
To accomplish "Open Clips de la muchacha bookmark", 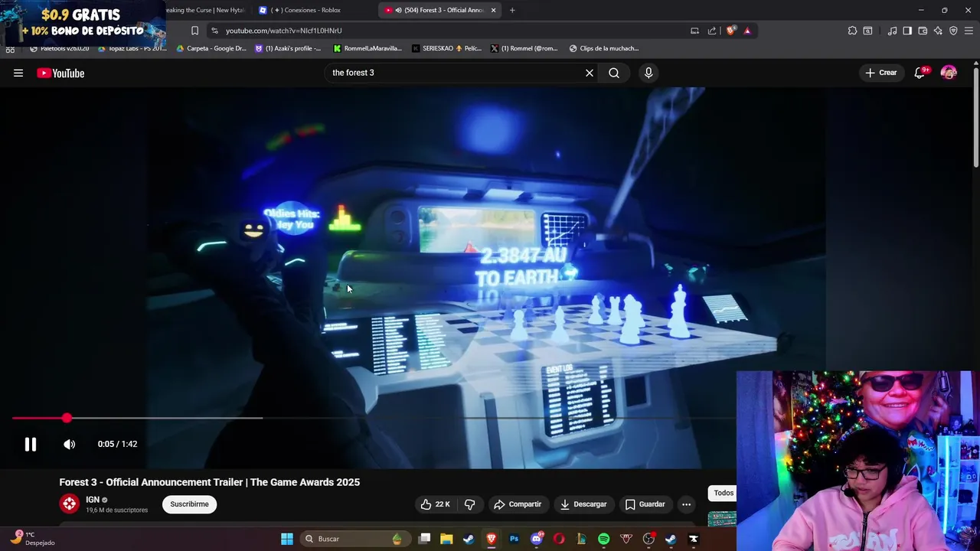I will [604, 48].
